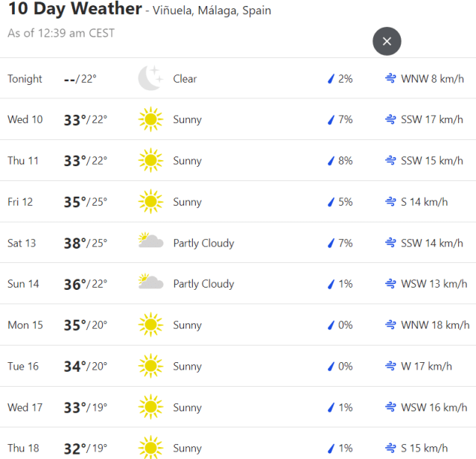Click the 8% precipitation for Thu 11
476x459 pixels.
tap(345, 161)
